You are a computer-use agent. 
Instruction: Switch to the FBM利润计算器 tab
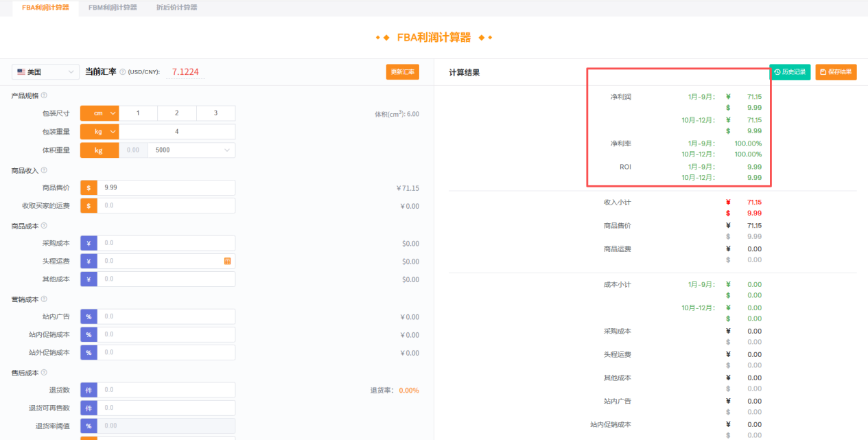[113, 8]
